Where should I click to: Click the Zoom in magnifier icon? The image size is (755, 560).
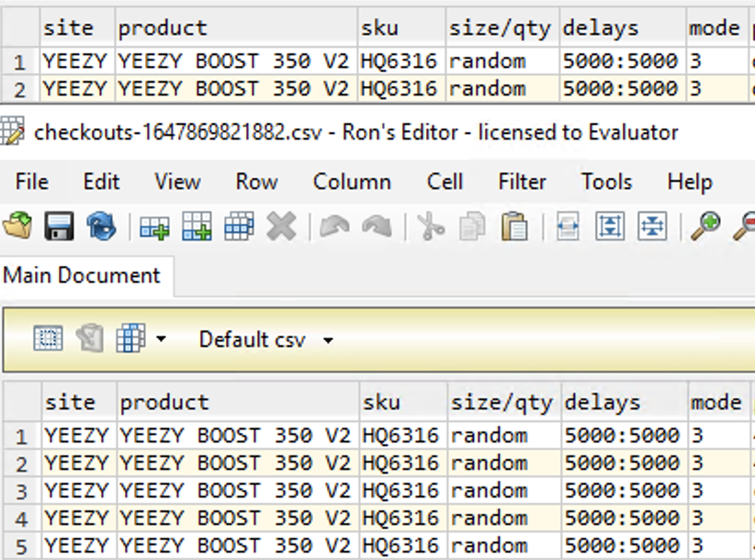705,226
